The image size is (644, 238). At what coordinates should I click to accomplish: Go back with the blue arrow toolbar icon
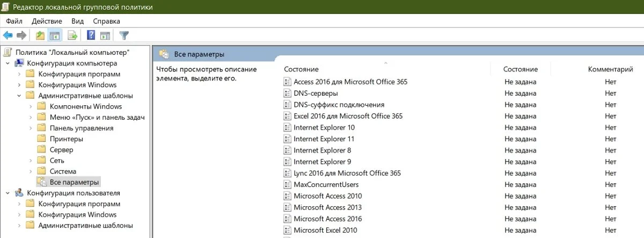pos(8,35)
